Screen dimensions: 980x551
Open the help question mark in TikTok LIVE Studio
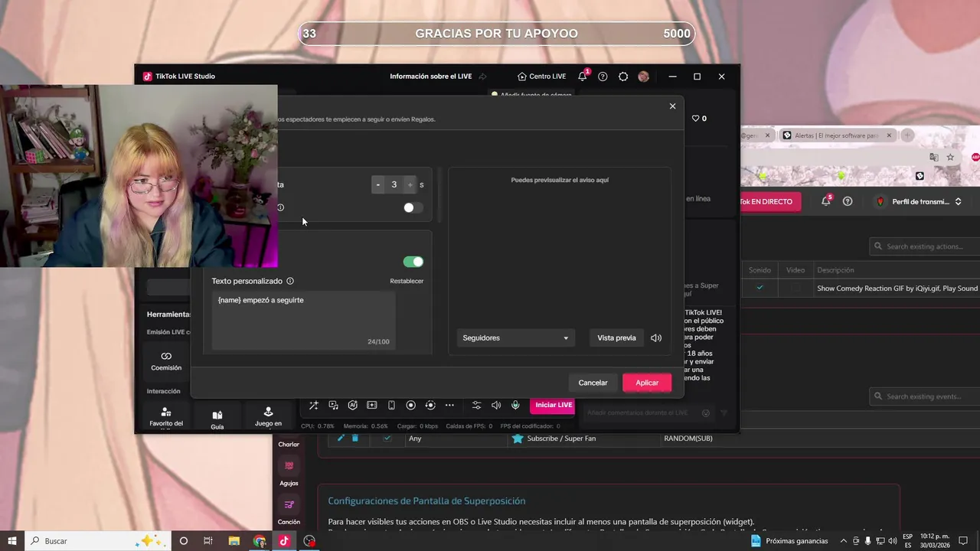pos(603,77)
